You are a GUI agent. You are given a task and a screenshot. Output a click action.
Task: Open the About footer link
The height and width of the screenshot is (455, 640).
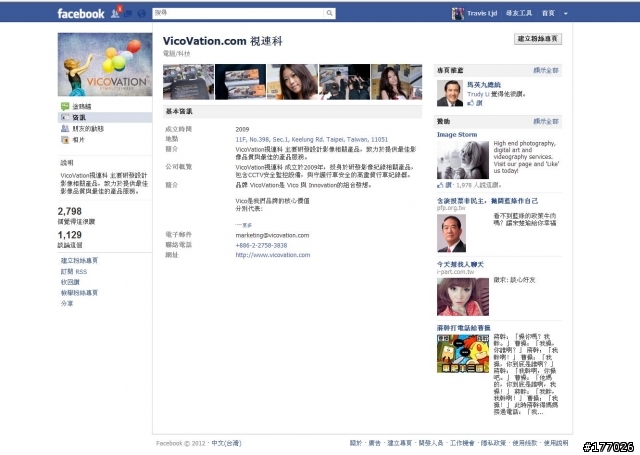pos(356,443)
